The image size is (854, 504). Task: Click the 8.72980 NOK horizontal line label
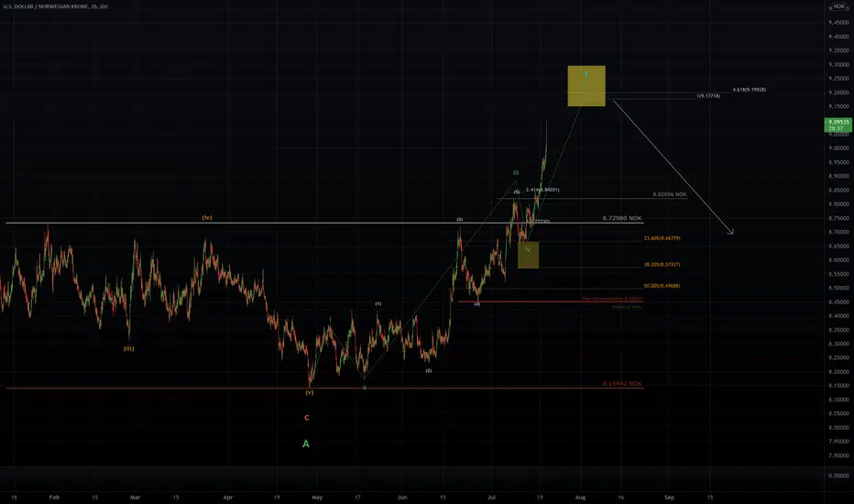coord(621,218)
